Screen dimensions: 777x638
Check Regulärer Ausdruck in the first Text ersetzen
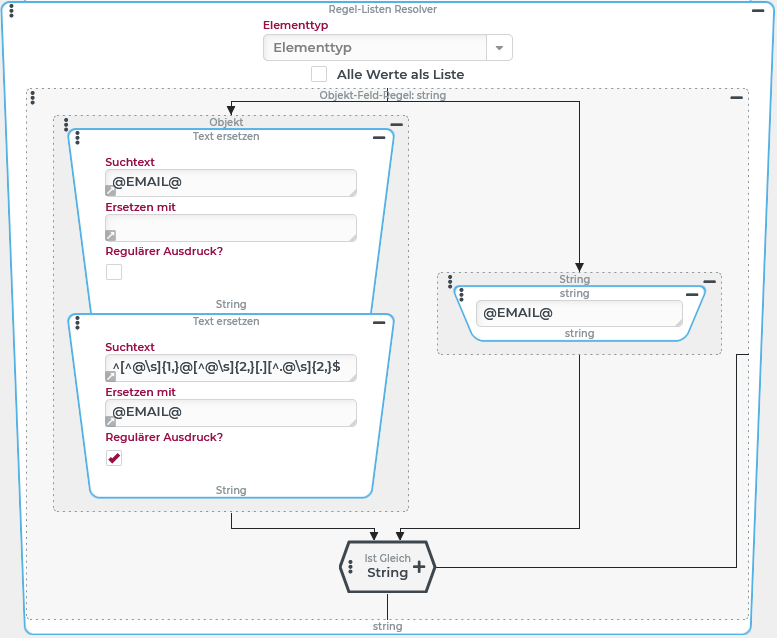(114, 272)
